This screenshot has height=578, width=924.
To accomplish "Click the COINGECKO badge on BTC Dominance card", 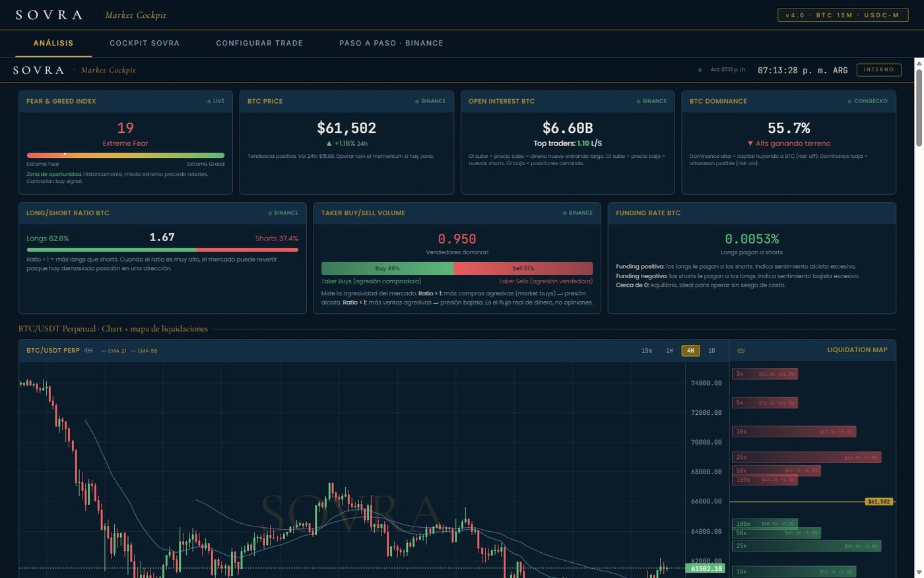I will (x=868, y=101).
